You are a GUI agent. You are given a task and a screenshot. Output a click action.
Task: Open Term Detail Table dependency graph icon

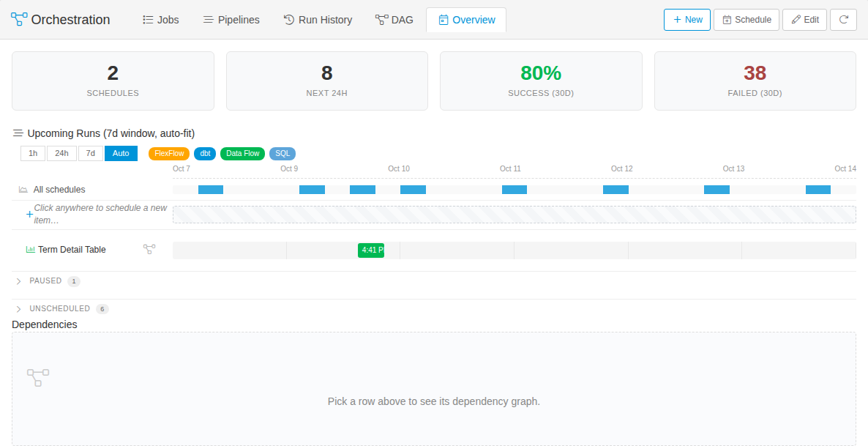(x=149, y=249)
